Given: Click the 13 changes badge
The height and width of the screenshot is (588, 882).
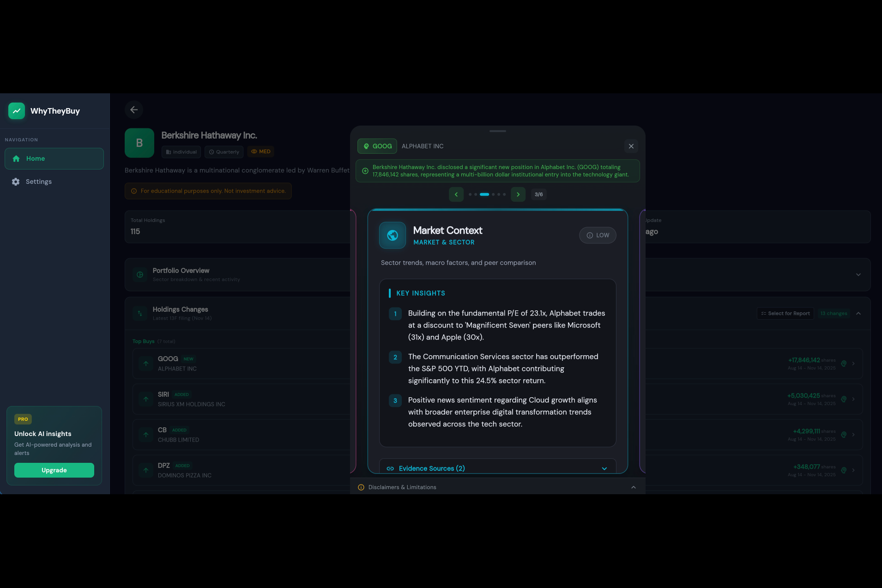Looking at the screenshot, I should pyautogui.click(x=834, y=314).
